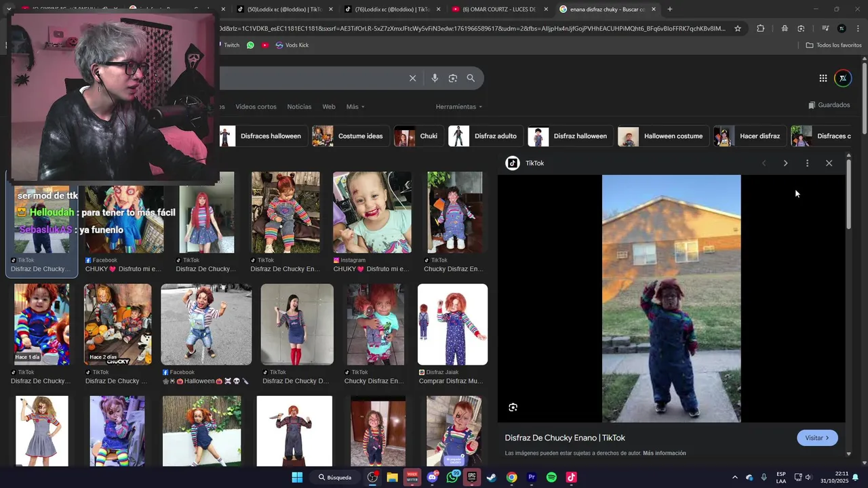Open WhatsApp bookmark in bookmarks bar
This screenshot has height=488, width=868.
(250, 45)
